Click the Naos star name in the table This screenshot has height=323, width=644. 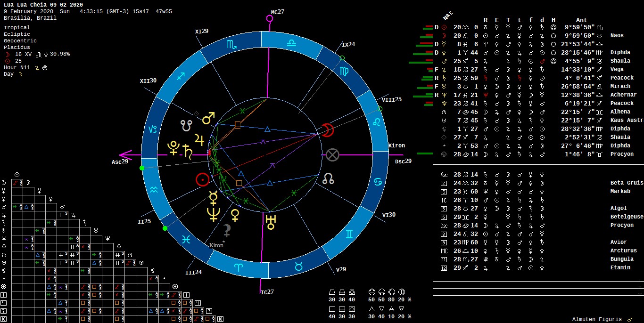tap(617, 35)
